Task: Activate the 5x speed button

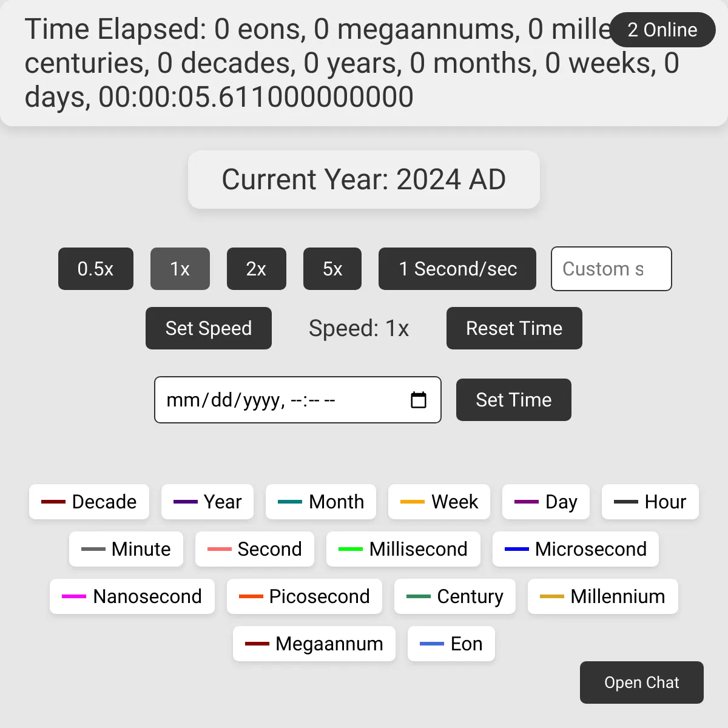Action: tap(332, 269)
